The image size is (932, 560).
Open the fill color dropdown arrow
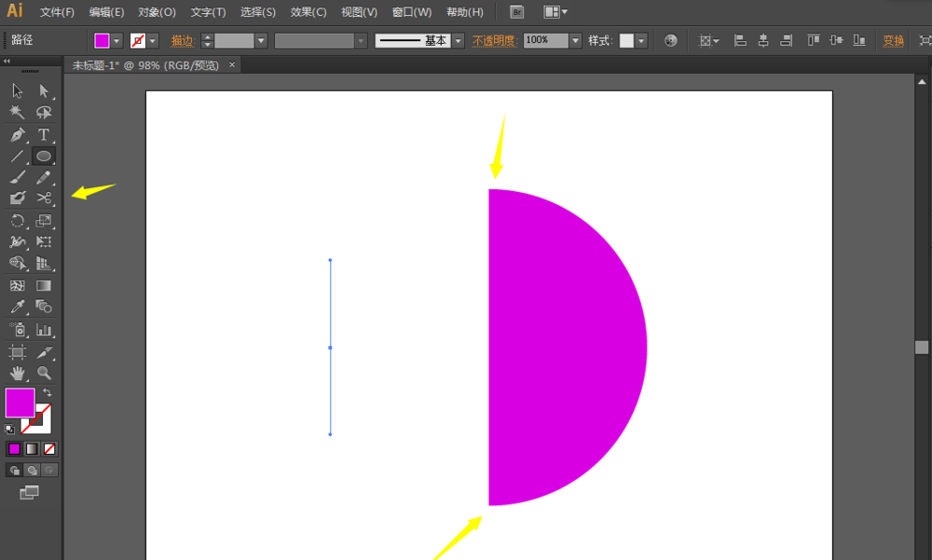point(117,41)
